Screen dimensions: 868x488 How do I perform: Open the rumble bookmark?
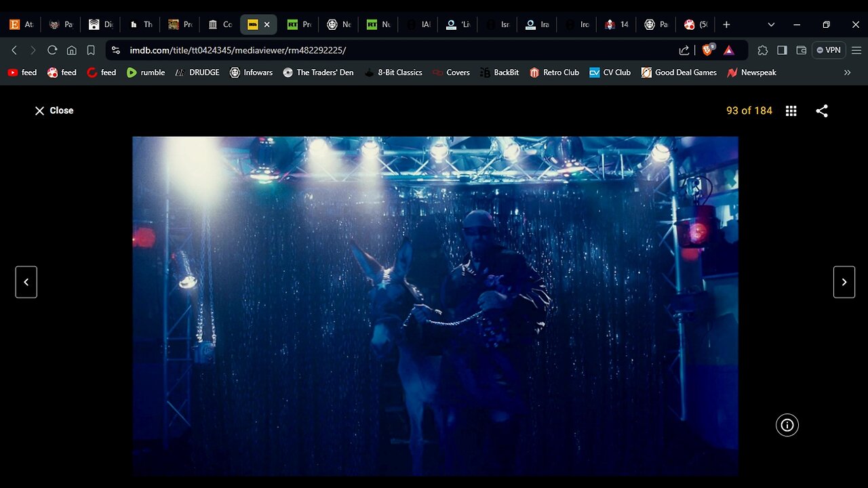(146, 73)
